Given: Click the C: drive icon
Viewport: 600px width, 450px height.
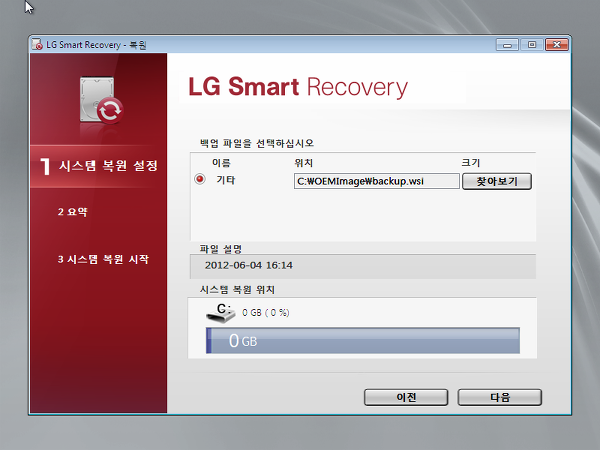Looking at the screenshot, I should pos(221,313).
